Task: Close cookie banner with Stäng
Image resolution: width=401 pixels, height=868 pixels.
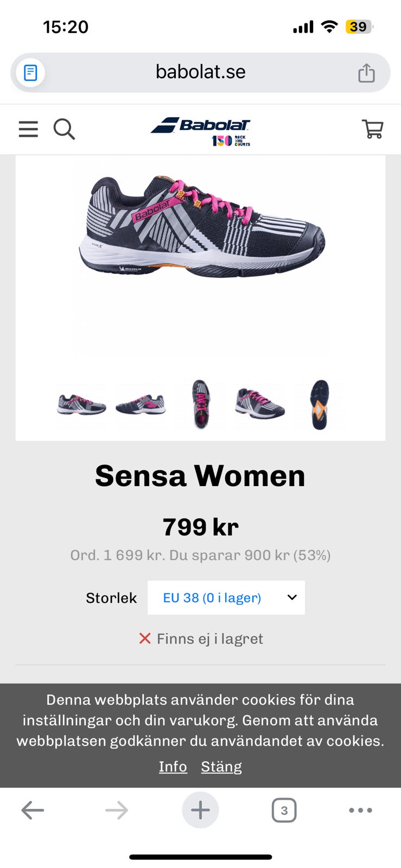Action: coord(221,767)
